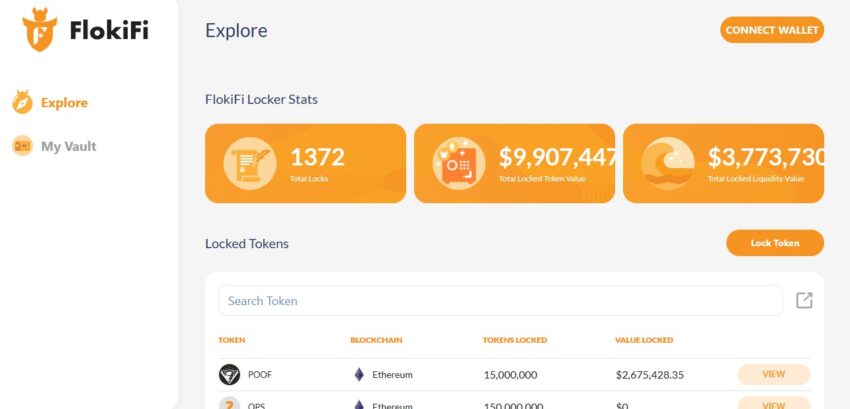This screenshot has height=409, width=850.
Task: Click the Locked Token Value safe icon
Action: point(459,163)
